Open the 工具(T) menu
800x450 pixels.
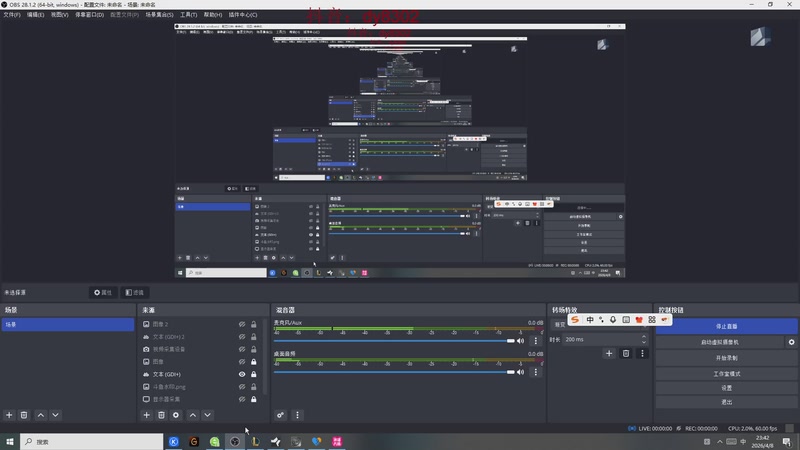tap(188, 15)
